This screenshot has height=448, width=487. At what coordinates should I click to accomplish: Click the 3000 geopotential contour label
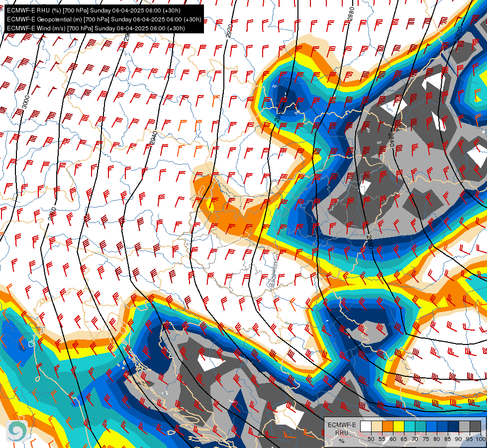pos(26,102)
